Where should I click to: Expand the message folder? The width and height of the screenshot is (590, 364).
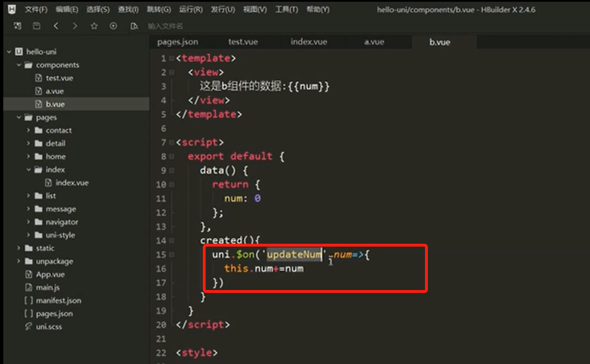tap(28, 209)
